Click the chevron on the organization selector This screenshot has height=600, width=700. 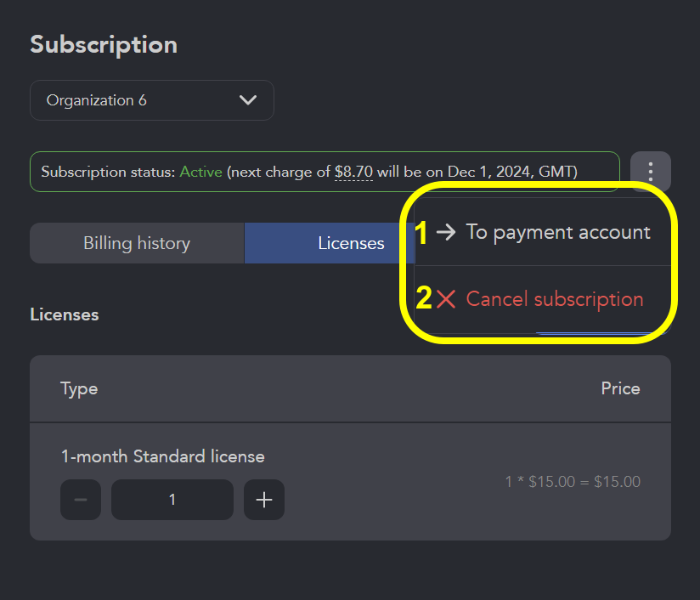248,99
